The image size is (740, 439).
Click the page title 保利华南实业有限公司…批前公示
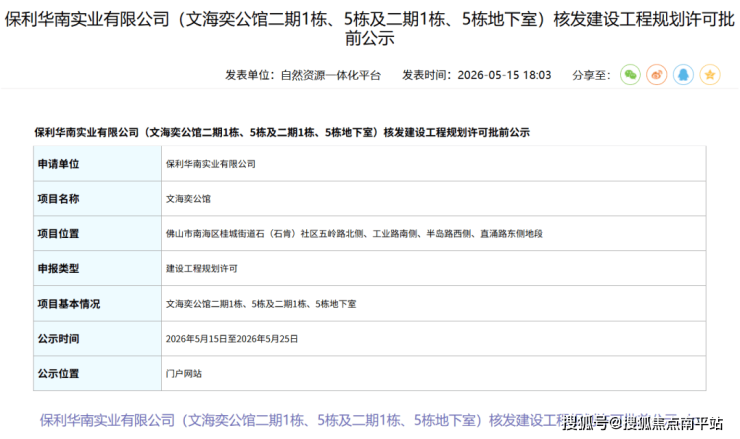coord(370,28)
